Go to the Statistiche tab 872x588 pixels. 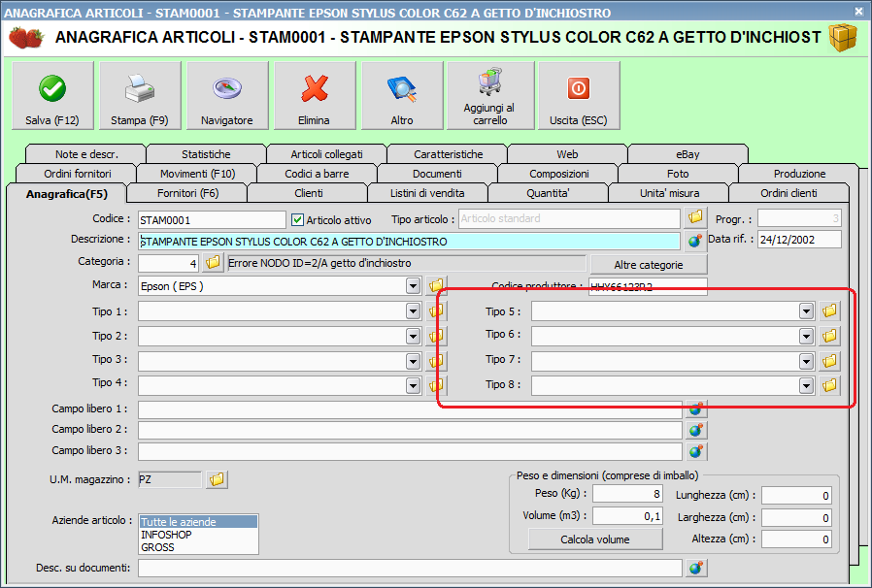206,154
